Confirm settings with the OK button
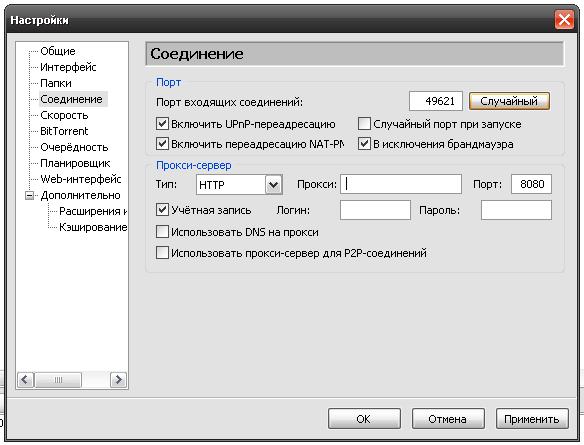The image size is (584, 445). pyautogui.click(x=364, y=419)
